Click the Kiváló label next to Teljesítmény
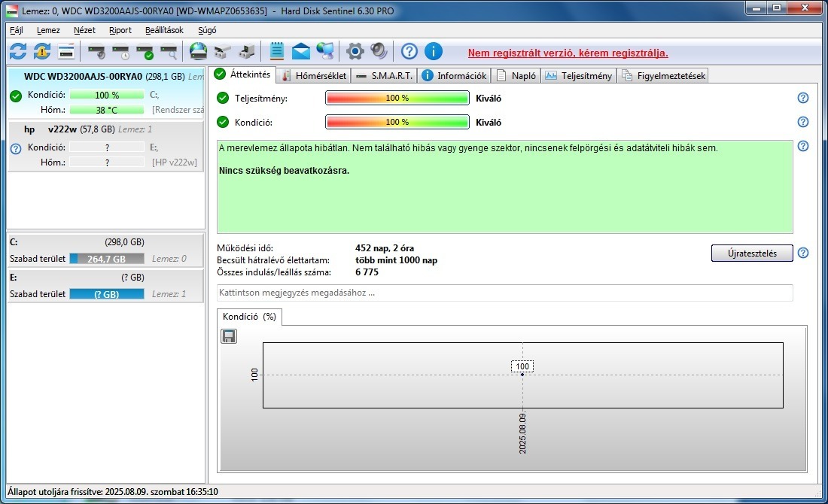Viewport: 828px width, 504px height. [x=489, y=98]
